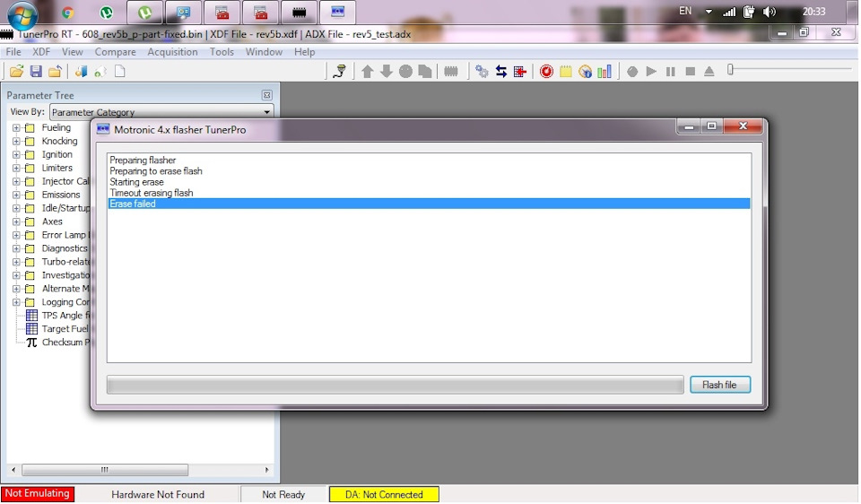This screenshot has height=504, width=861.
Task: Select the Checksum parameter item
Action: (65, 342)
